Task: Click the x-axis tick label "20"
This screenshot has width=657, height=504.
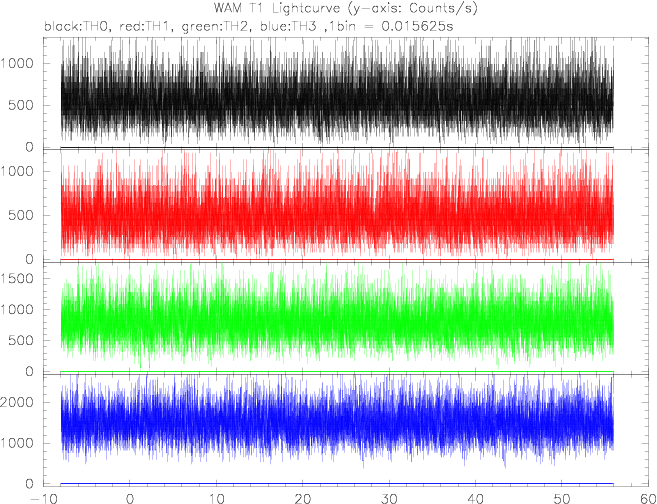Action: [x=303, y=499]
